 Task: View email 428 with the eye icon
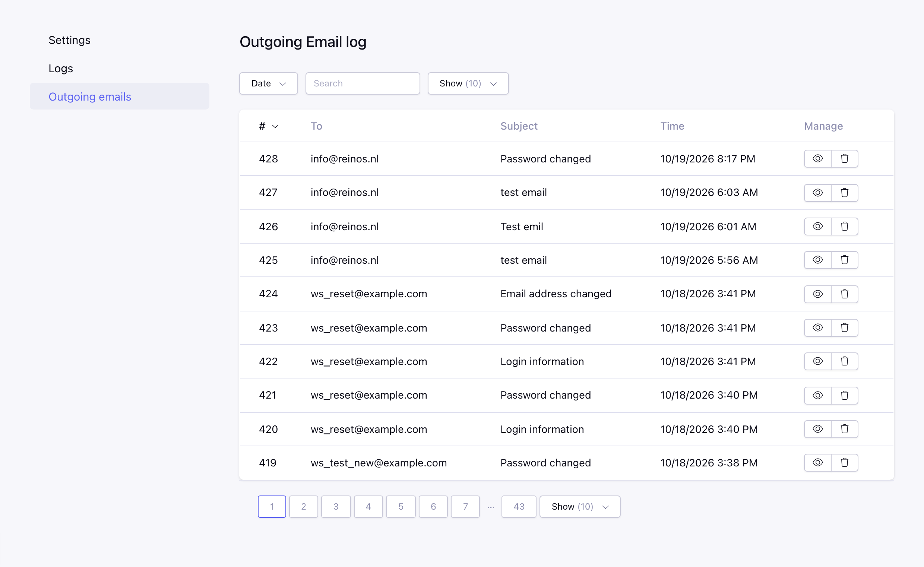coord(817,159)
